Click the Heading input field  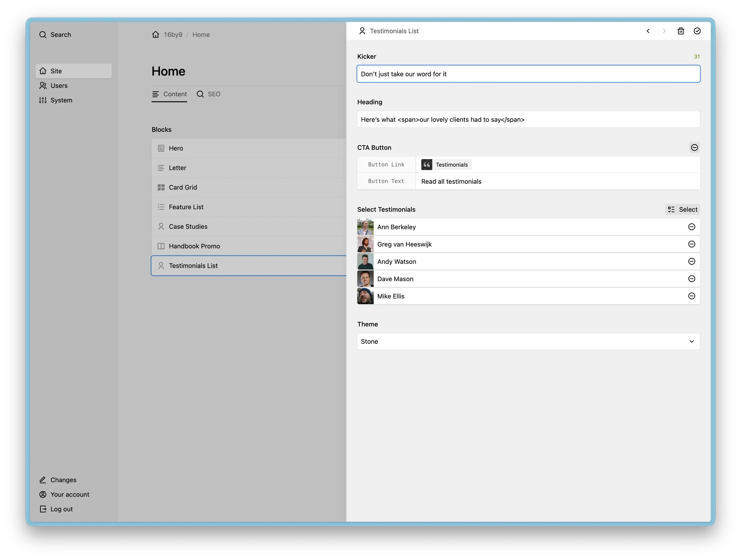528,120
